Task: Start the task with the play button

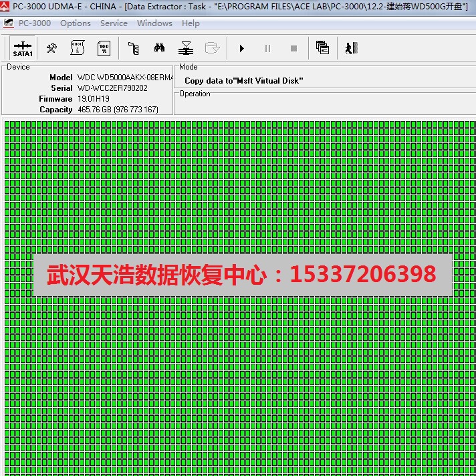Action: click(x=242, y=49)
